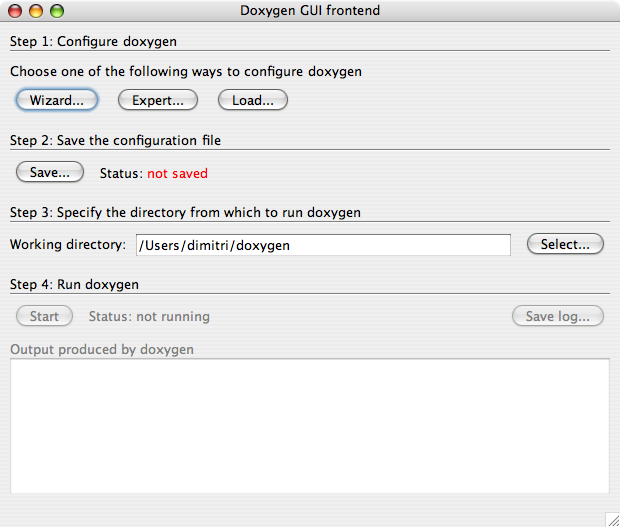This screenshot has height=527, width=620.
Task: Click the Expert... configuration button
Action: (158, 100)
